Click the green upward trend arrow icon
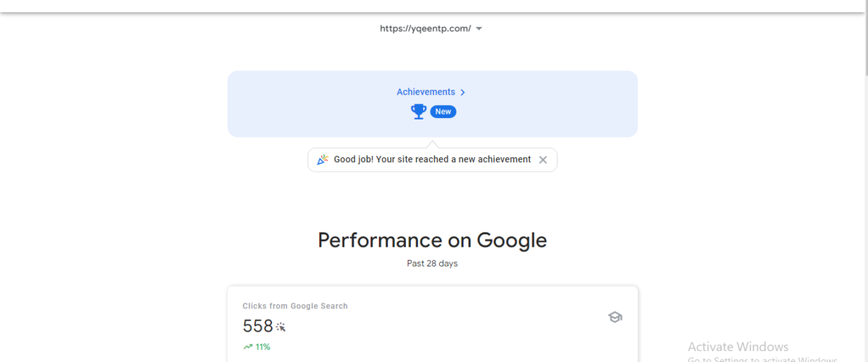Screen dimensions: 868x362 tap(247, 347)
